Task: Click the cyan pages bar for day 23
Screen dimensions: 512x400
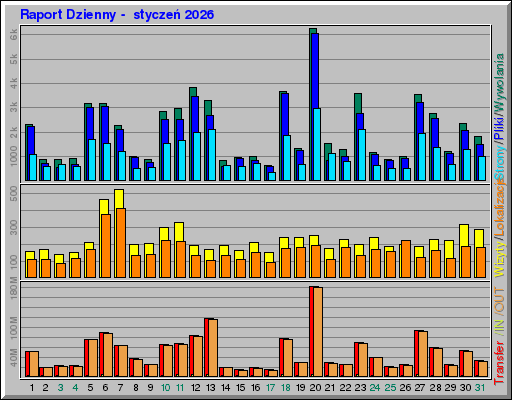Action: pos(362,155)
